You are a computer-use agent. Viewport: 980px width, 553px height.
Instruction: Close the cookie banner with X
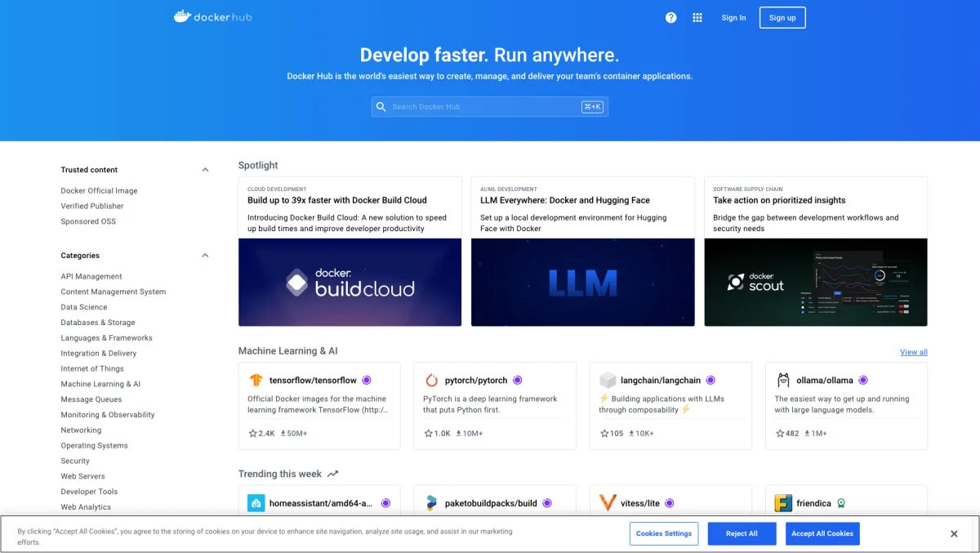tap(954, 534)
